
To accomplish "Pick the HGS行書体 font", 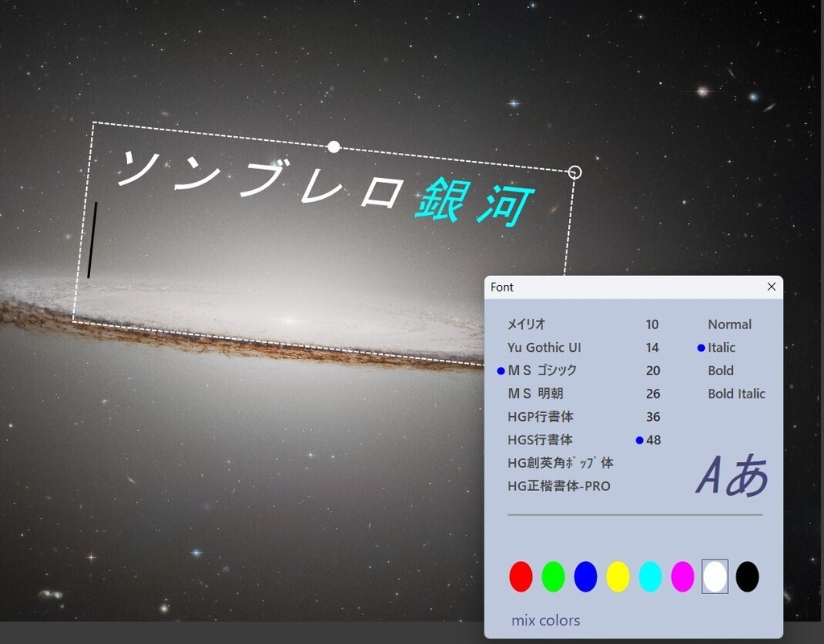I will tap(540, 440).
